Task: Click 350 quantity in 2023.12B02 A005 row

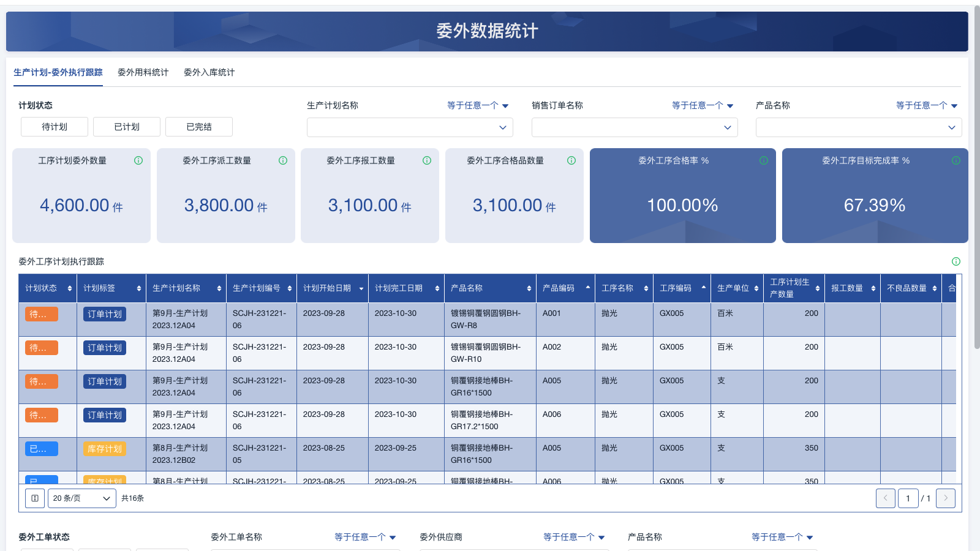Action: point(812,448)
